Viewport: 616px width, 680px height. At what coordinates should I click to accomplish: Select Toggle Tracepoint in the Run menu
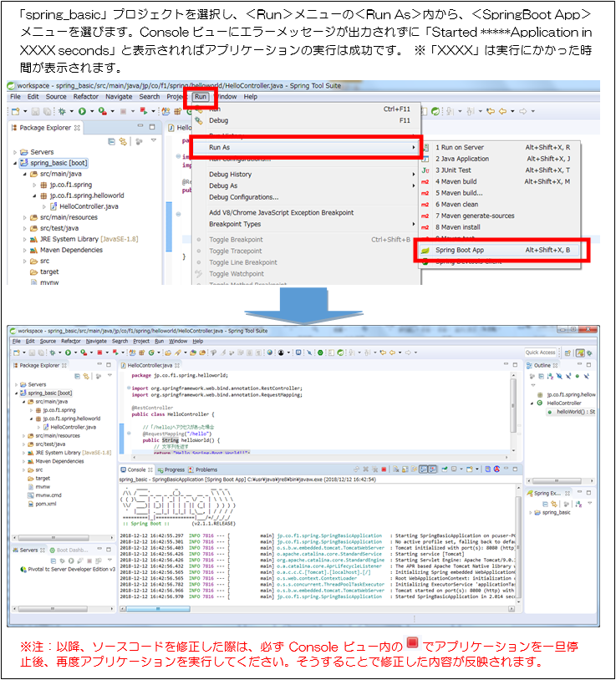coord(236,251)
